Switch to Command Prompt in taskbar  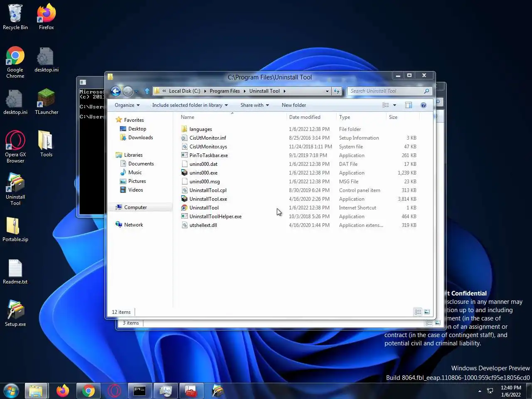tap(140, 391)
